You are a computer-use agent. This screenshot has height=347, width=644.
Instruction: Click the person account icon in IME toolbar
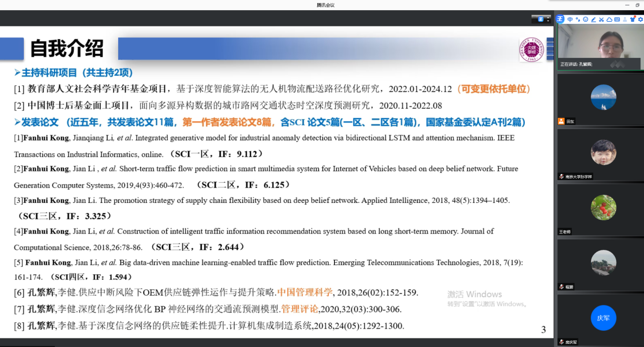[625, 19]
